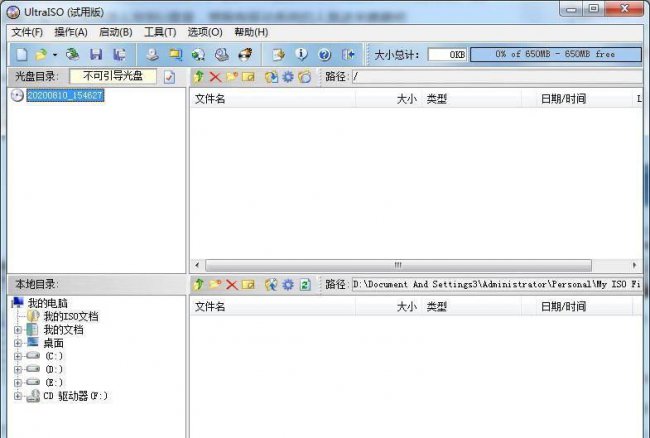Viewport: 650px width, 438px height.
Task: Click the left arrow of disc pane horizontal scrollbar
Action: (197, 265)
